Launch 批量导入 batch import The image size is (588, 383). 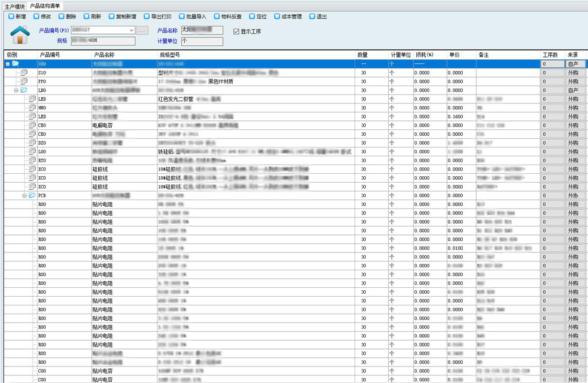(x=182, y=16)
